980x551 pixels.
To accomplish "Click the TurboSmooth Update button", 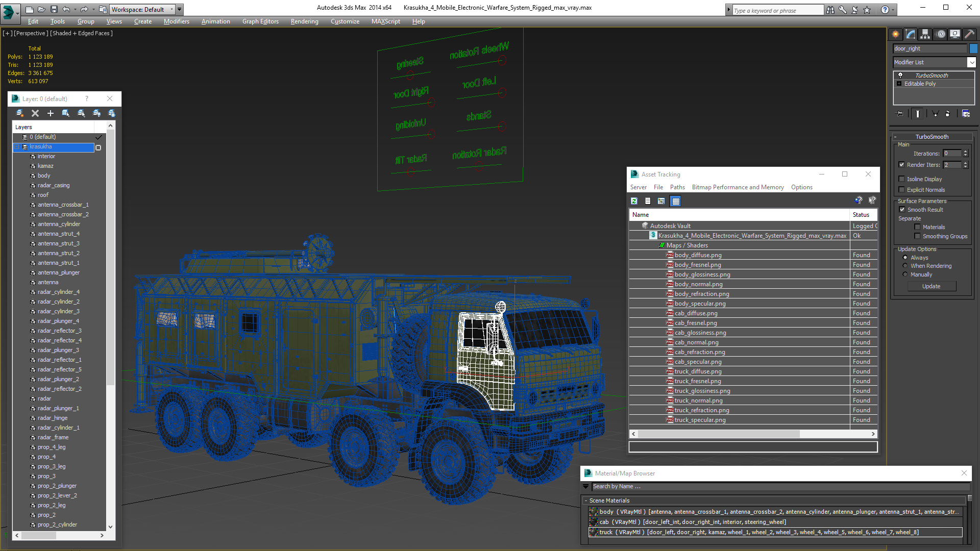I will pos(931,286).
